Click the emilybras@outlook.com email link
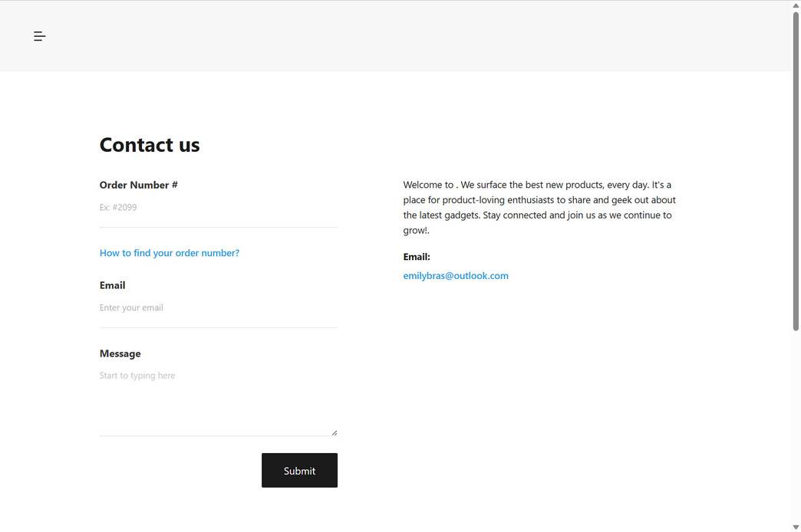Viewport: 801px width, 532px height. click(456, 276)
